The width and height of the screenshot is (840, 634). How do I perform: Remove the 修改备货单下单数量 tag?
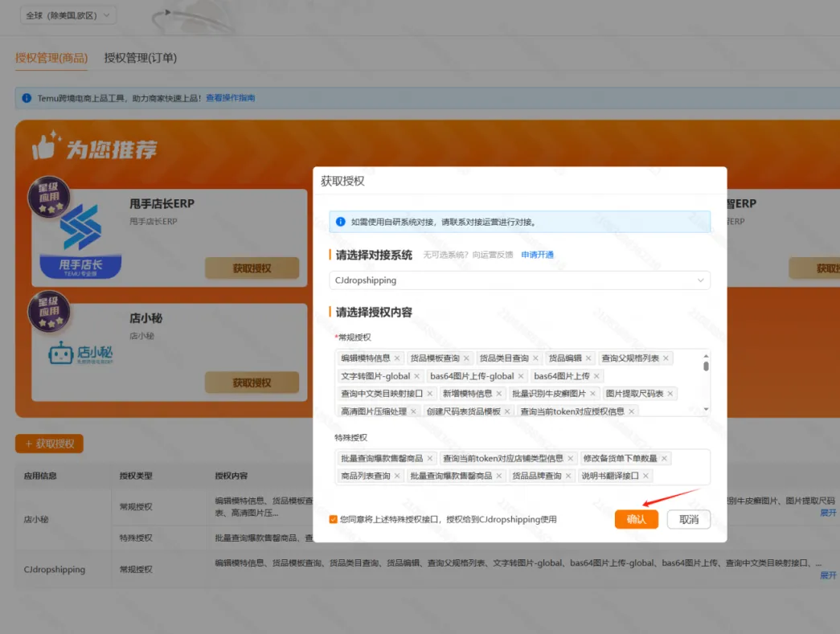[x=664, y=459]
